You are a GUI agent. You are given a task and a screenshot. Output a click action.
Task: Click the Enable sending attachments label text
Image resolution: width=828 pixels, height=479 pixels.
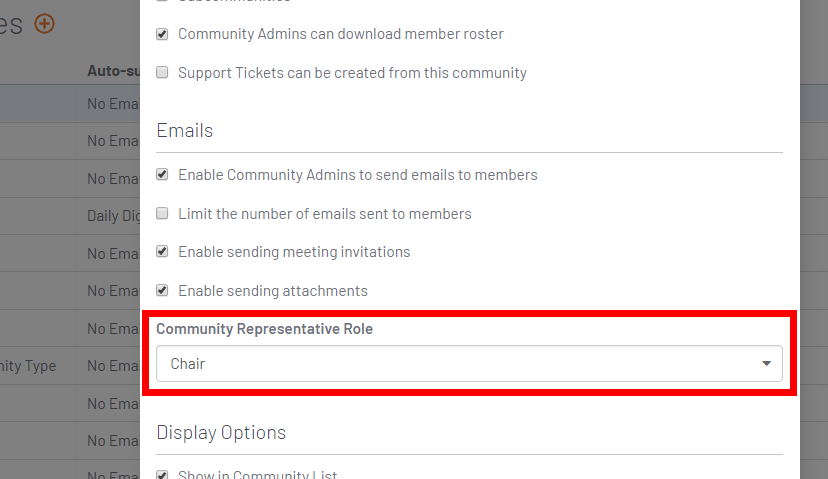tap(272, 290)
